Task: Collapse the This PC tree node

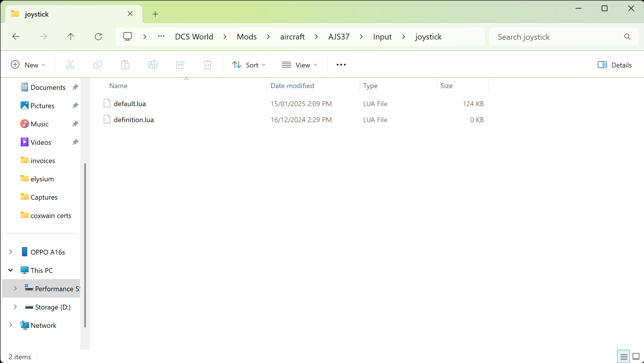Action: click(11, 270)
